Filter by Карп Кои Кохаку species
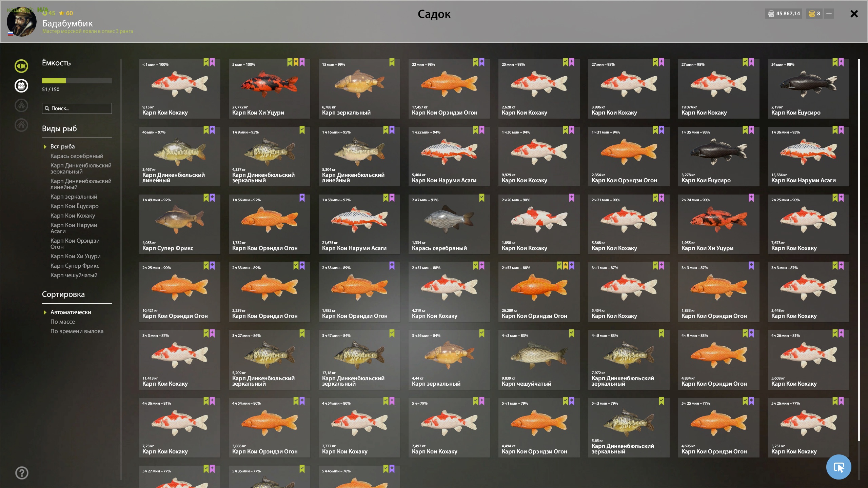The height and width of the screenshot is (488, 868). pyautogui.click(x=73, y=216)
